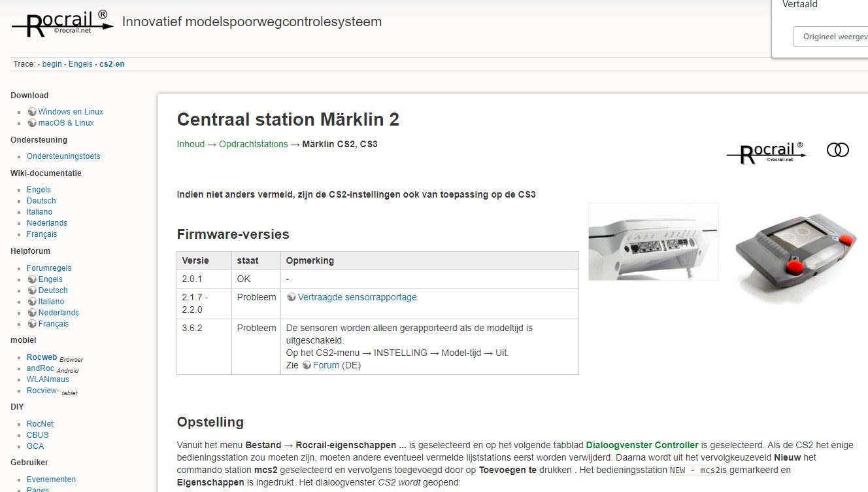Open Wiki-documentatie Italiano link
Viewport: 868px width, 492px height.
pos(39,212)
